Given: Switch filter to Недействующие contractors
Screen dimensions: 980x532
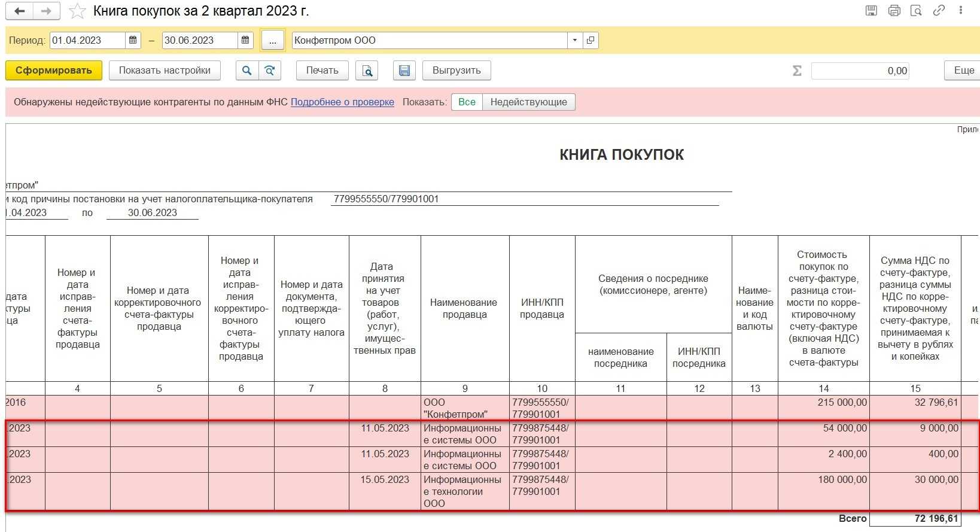Looking at the screenshot, I should [528, 102].
